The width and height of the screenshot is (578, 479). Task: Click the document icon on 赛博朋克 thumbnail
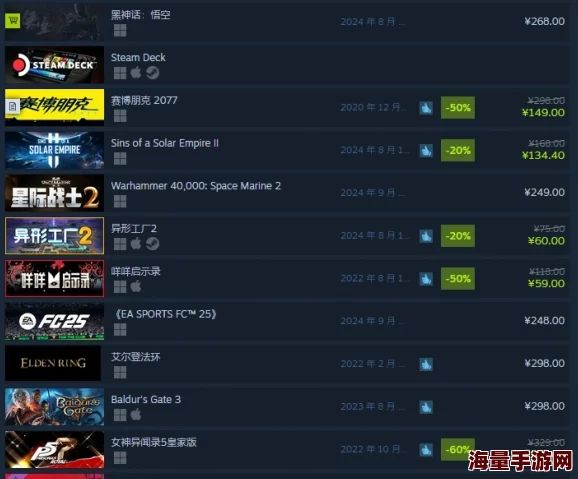click(x=13, y=107)
